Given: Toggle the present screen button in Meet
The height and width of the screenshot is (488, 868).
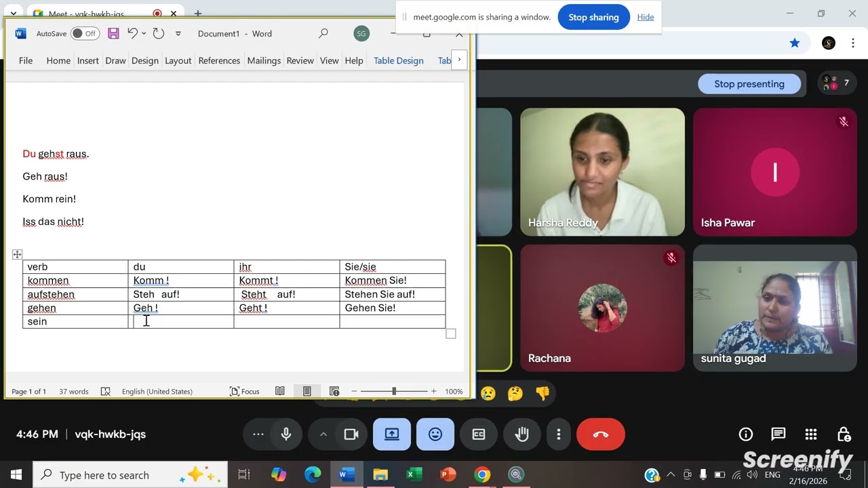Looking at the screenshot, I should pos(392,434).
